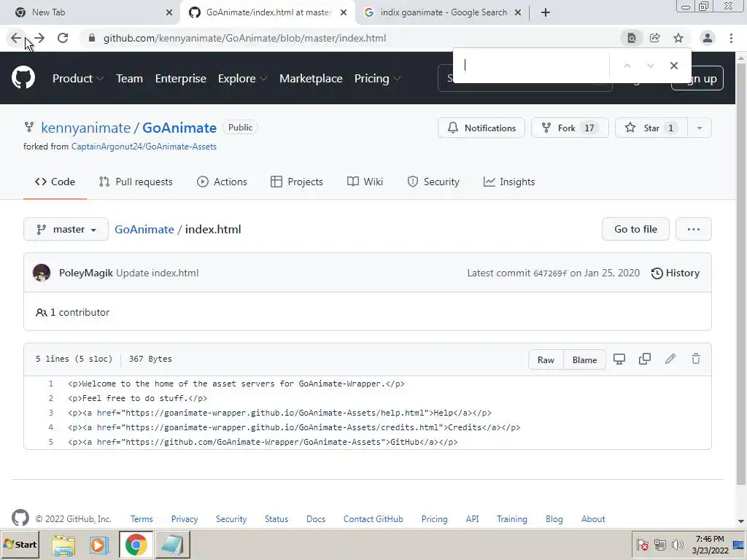The height and width of the screenshot is (560, 747).
Task: Expand the Pricing dropdown menu
Action: [377, 79]
